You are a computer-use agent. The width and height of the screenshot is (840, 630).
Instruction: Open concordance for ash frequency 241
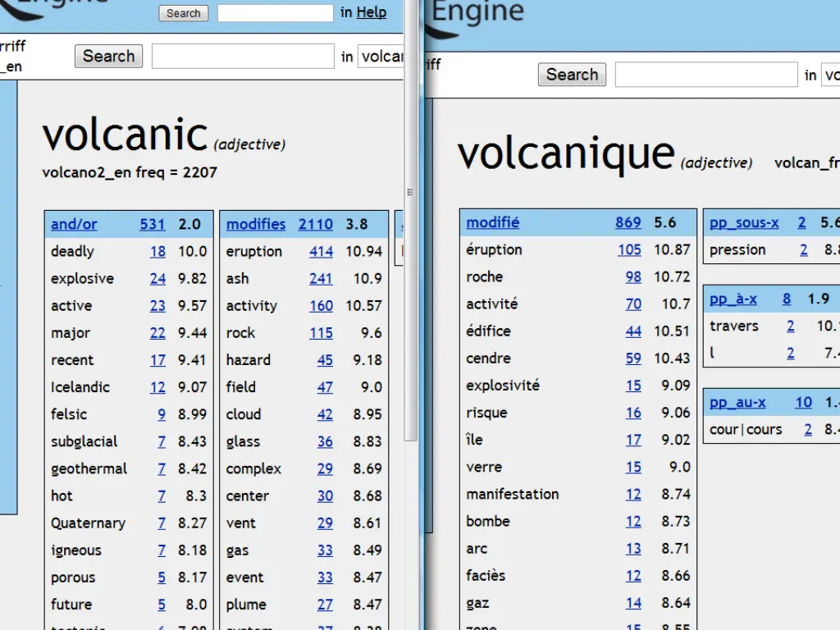tap(321, 279)
